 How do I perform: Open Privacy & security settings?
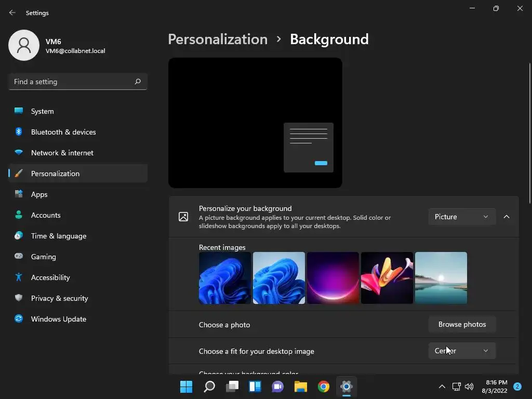pyautogui.click(x=78, y=298)
